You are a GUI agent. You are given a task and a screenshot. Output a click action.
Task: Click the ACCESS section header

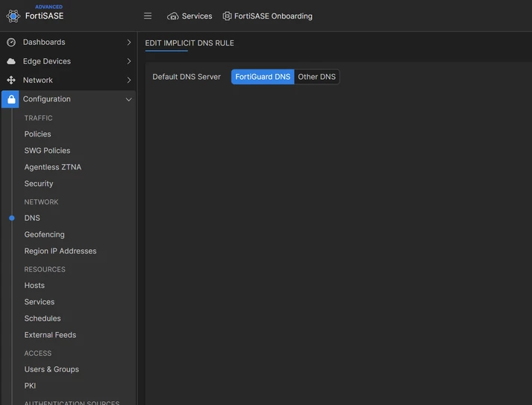(x=37, y=353)
